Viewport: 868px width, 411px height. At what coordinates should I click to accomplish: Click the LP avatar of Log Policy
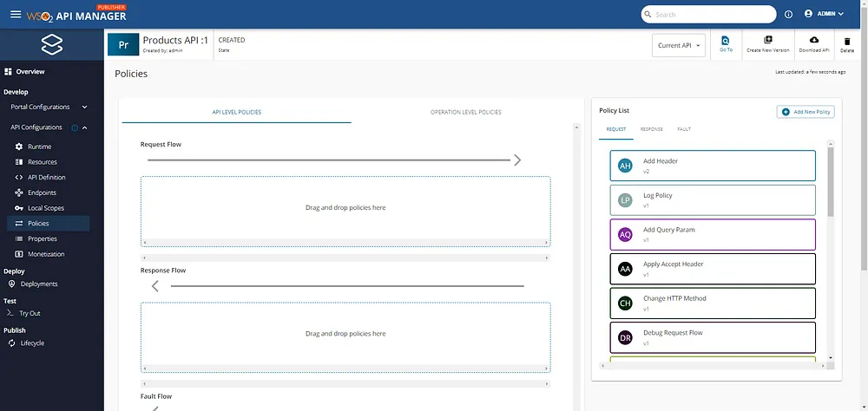[625, 200]
